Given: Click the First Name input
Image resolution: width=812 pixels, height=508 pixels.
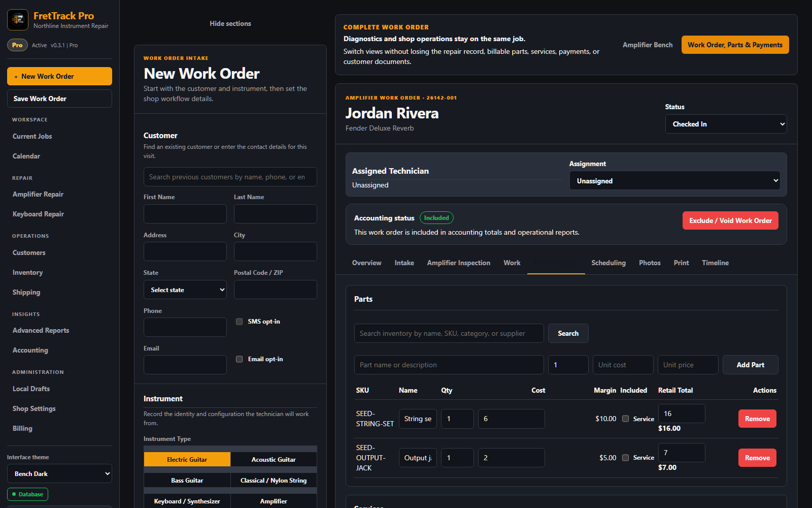Looking at the screenshot, I should 185,214.
